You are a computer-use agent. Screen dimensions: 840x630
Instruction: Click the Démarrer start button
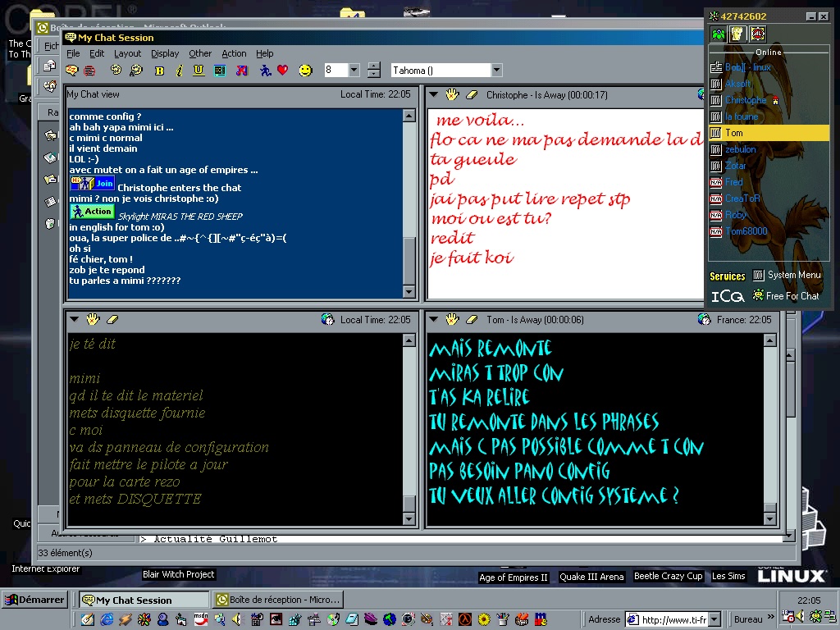click(x=34, y=600)
